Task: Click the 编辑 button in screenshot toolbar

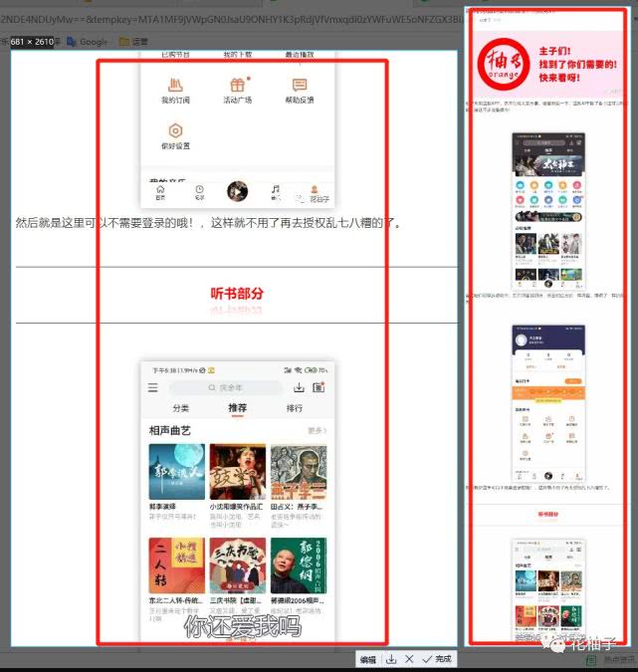Action: (367, 660)
